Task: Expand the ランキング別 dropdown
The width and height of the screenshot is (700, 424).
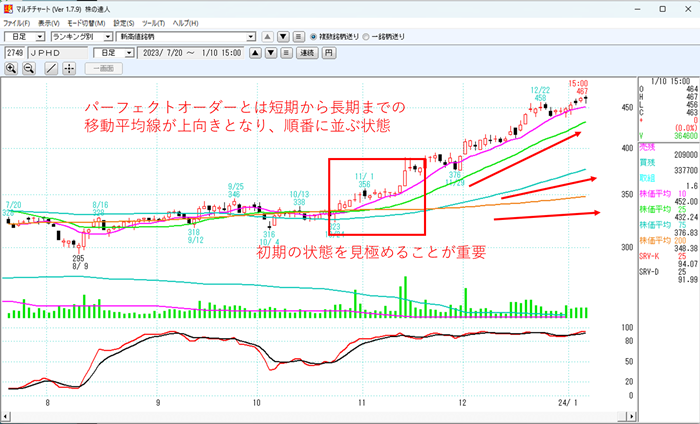Action: pos(107,37)
